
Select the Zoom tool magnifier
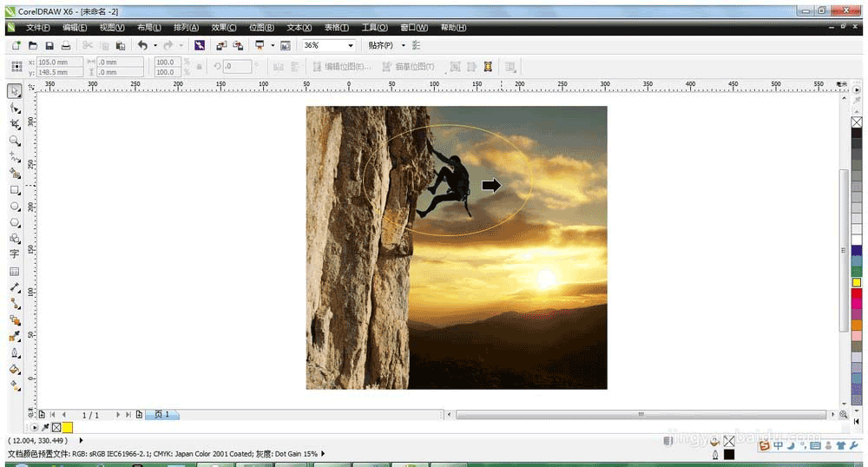tap(15, 141)
